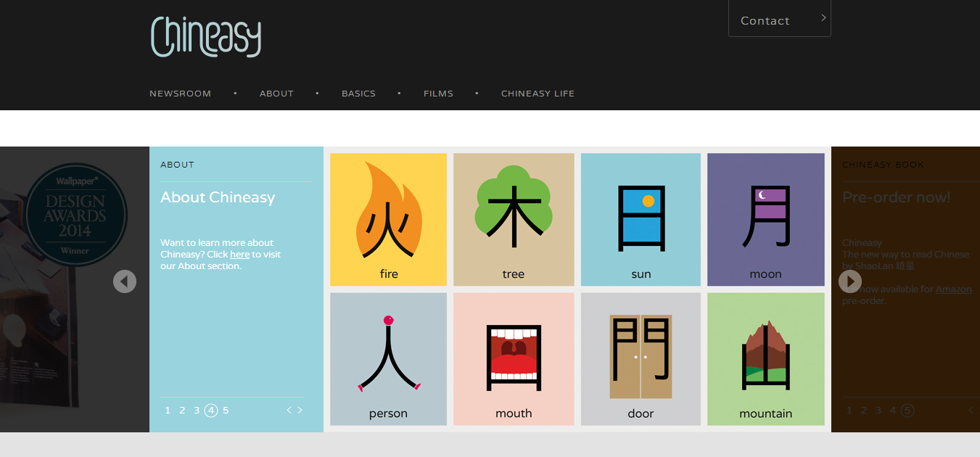The height and width of the screenshot is (457, 980).
Task: Click the small next chevron in About panel
Action: point(300,411)
